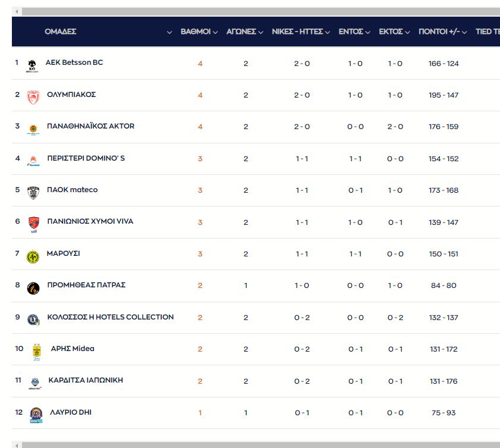
Task: Open ΠΕΡΙΣΤΕΡΙ DOMINO'S team name link
Action: [86, 158]
